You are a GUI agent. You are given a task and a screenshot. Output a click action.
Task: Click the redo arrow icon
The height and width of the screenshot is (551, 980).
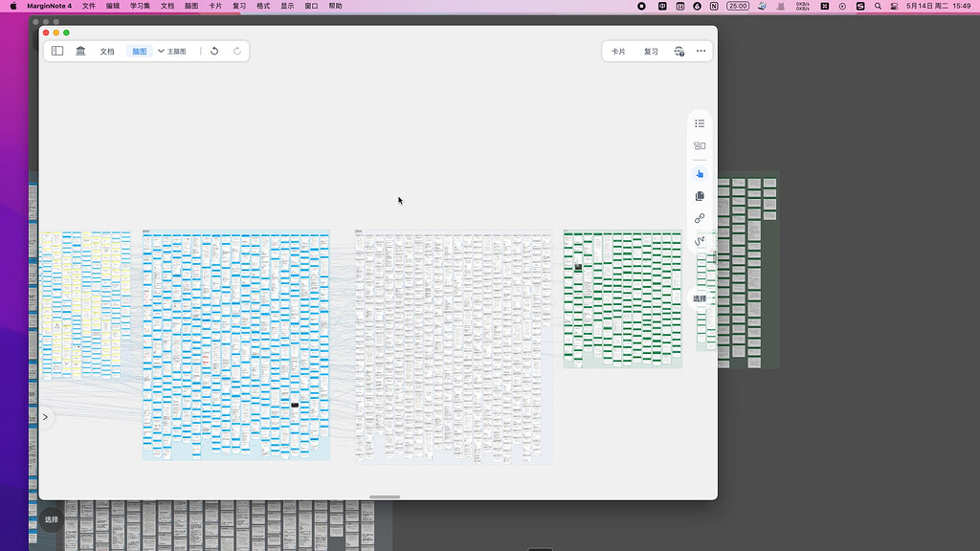click(x=237, y=52)
